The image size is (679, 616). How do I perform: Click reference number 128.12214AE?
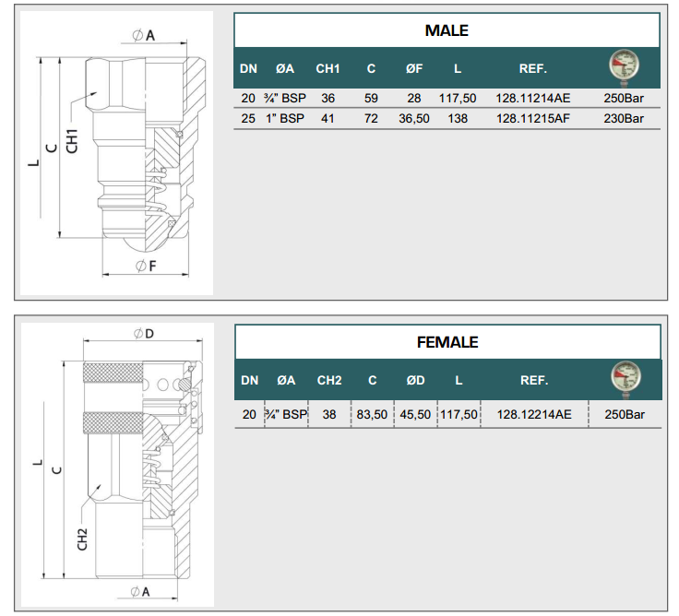tap(534, 415)
